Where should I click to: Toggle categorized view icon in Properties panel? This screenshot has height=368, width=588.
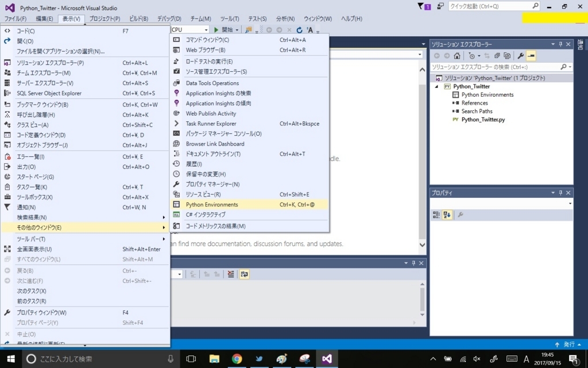436,215
